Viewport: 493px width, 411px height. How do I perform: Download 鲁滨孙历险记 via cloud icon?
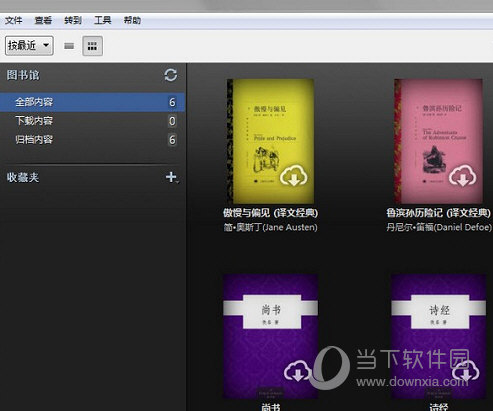[462, 175]
